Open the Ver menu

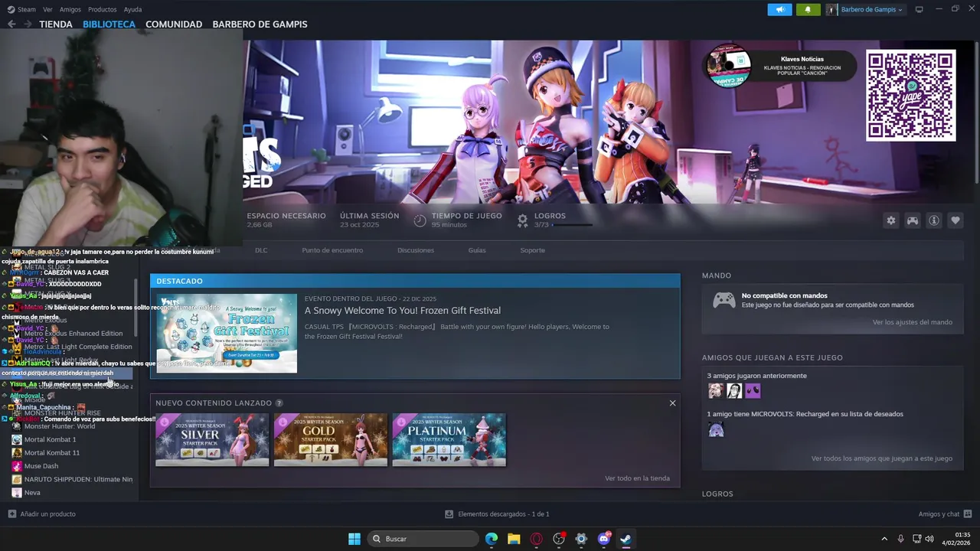[48, 9]
